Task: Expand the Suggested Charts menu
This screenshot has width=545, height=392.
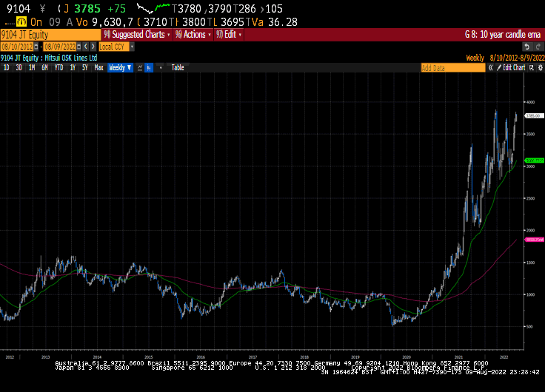Action: tap(137, 35)
